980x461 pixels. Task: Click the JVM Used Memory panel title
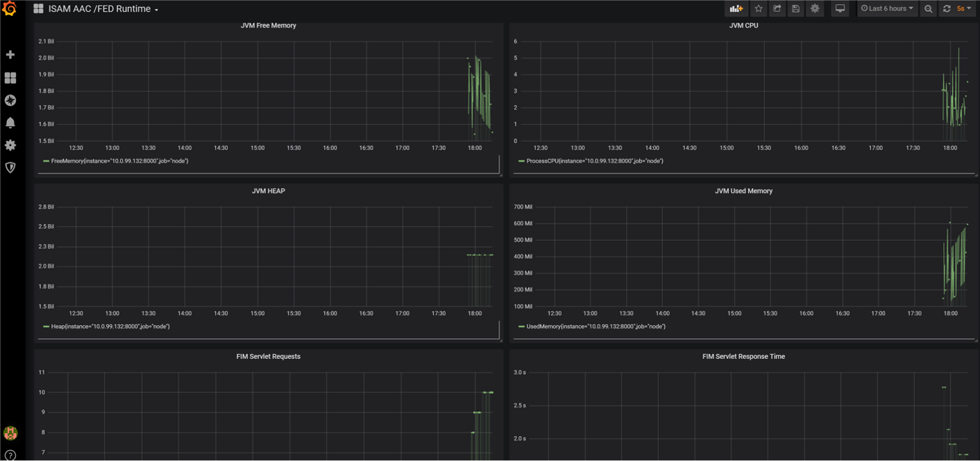743,191
